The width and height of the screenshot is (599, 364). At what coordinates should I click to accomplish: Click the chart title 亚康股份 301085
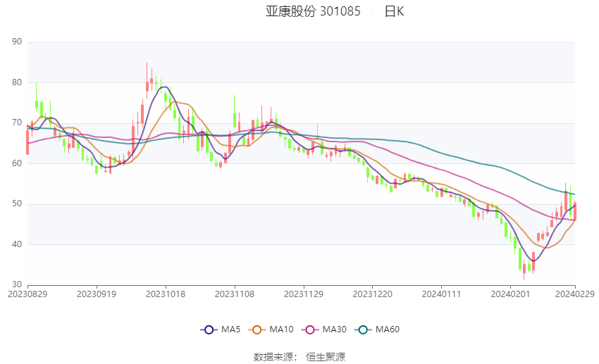click(313, 11)
